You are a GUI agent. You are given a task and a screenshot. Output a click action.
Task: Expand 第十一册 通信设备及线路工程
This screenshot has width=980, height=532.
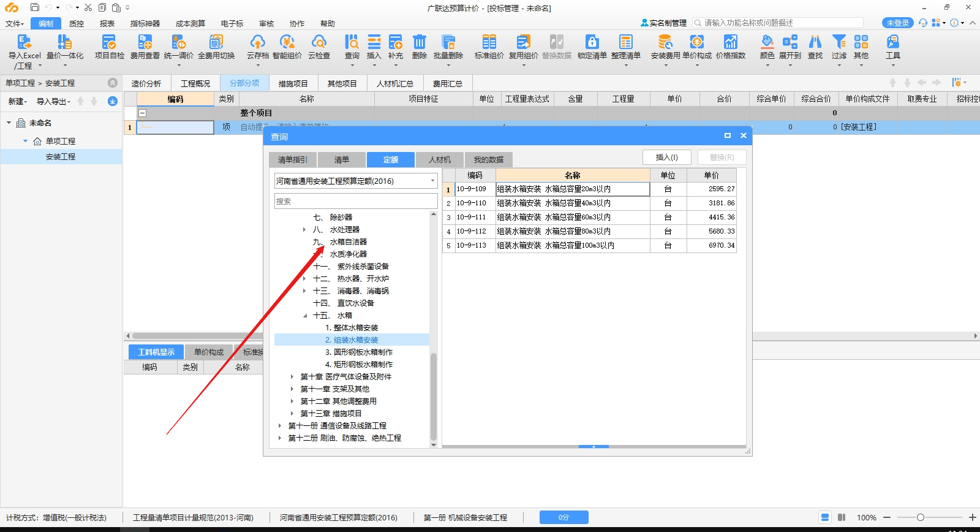coord(280,426)
